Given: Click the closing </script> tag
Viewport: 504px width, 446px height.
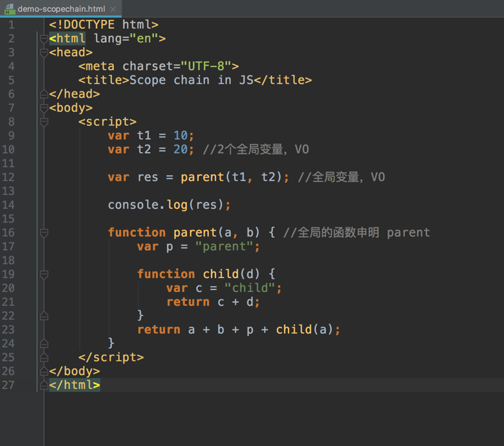Looking at the screenshot, I should tap(111, 357).
